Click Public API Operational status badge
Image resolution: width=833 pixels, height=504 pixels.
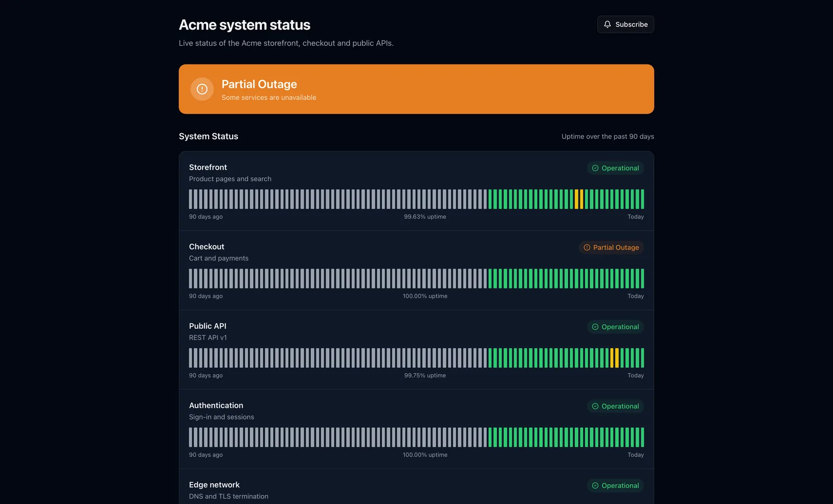coord(615,327)
